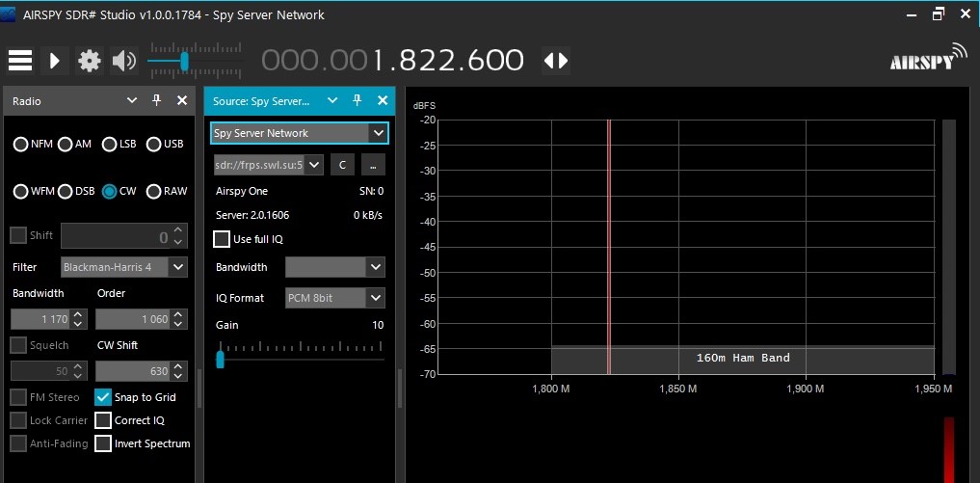Open the settings gear icon
The height and width of the screenshot is (483, 980).
coord(90,61)
